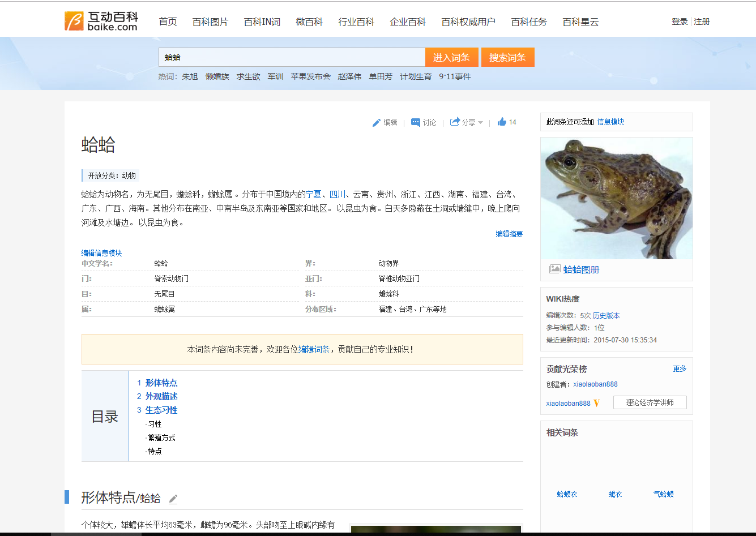Expand the 分享 dropdown arrow
756x536 pixels.
tap(481, 122)
